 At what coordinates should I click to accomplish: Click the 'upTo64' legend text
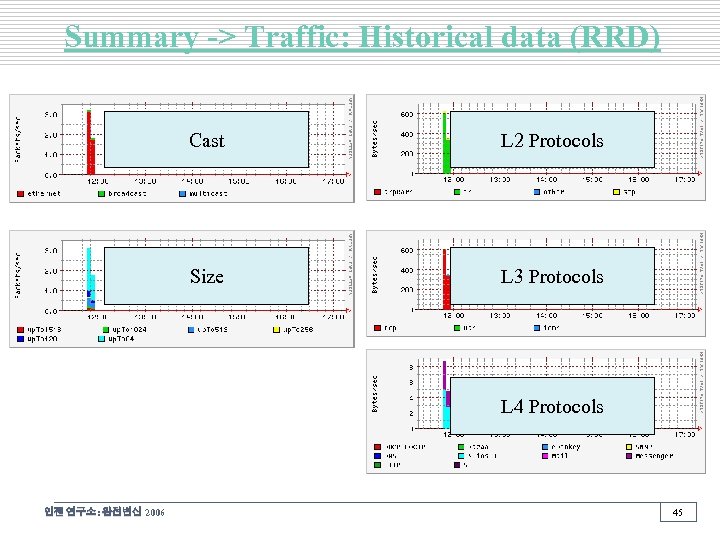click(x=121, y=339)
